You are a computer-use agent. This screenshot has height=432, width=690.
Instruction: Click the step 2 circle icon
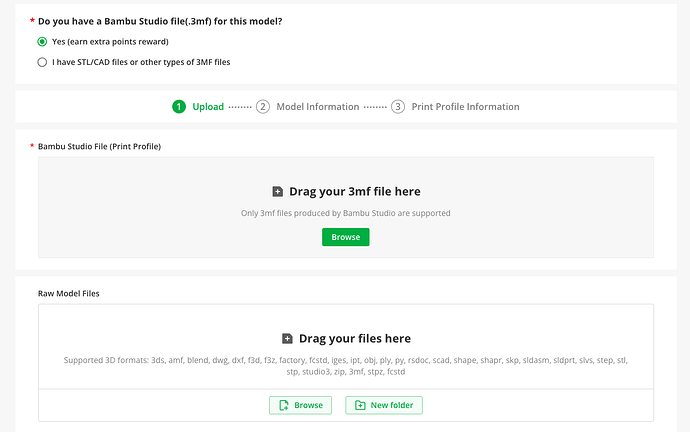coord(263,106)
